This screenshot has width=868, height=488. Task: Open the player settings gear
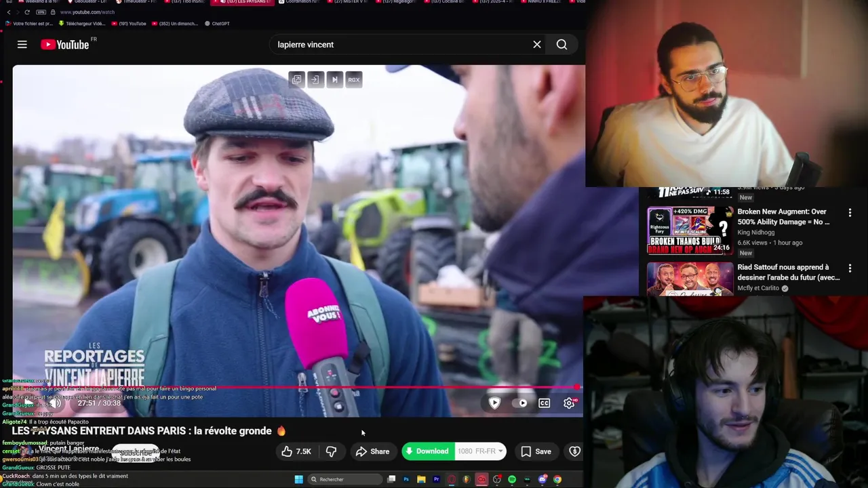(x=570, y=403)
